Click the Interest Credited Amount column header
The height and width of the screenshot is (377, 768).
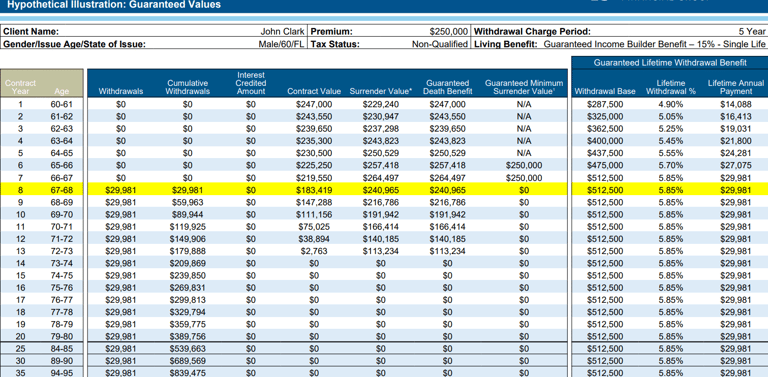coord(251,83)
